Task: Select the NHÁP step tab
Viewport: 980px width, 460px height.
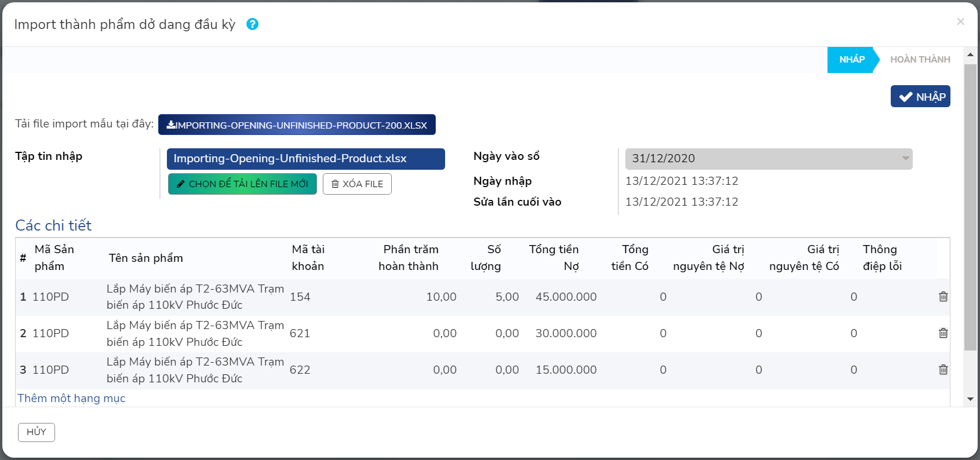Action: [x=851, y=60]
